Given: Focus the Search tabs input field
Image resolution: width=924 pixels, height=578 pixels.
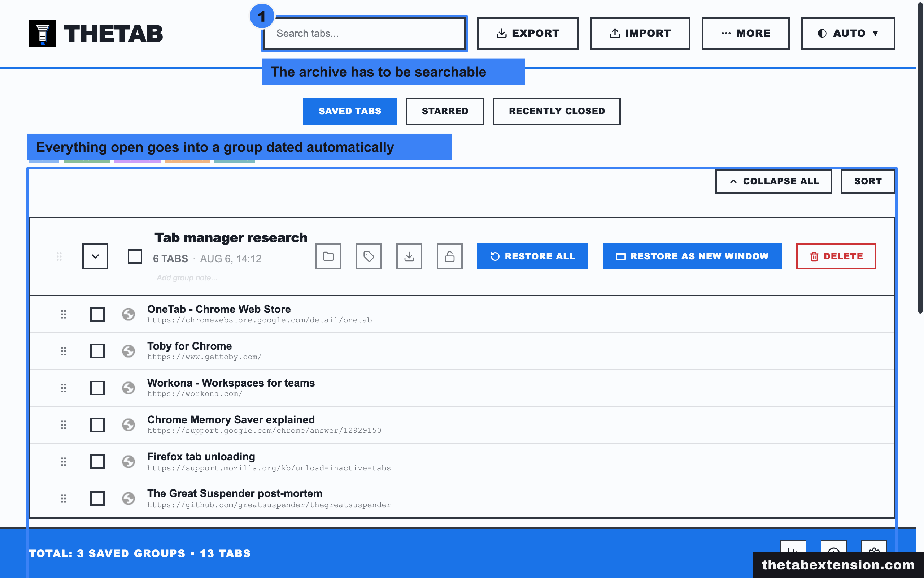Looking at the screenshot, I should pos(365,33).
